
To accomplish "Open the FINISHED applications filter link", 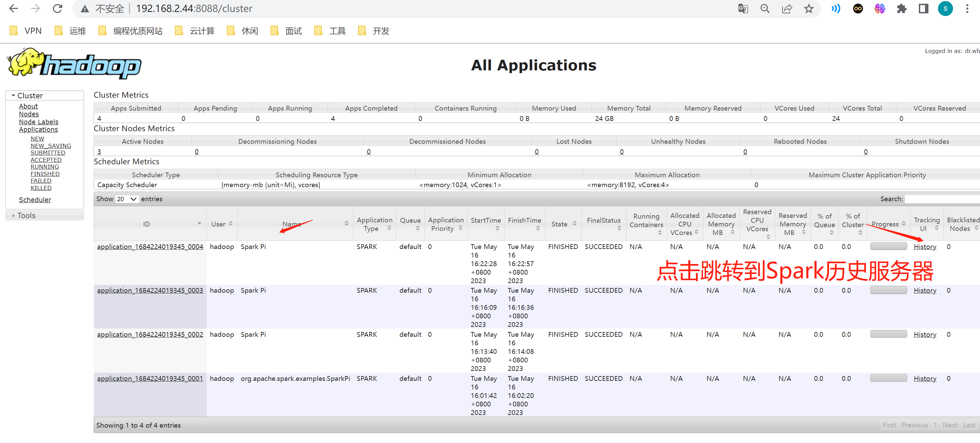I will coord(45,174).
